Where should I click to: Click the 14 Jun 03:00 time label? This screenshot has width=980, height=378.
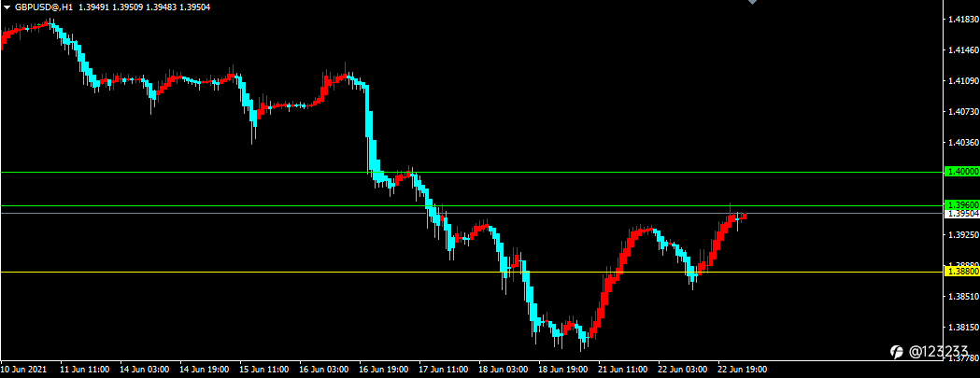(x=145, y=370)
